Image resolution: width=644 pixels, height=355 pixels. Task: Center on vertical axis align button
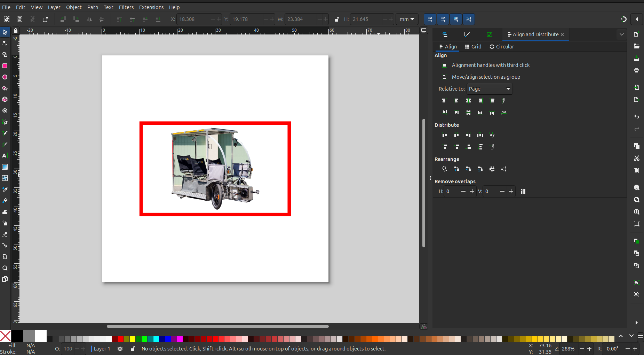468,101
